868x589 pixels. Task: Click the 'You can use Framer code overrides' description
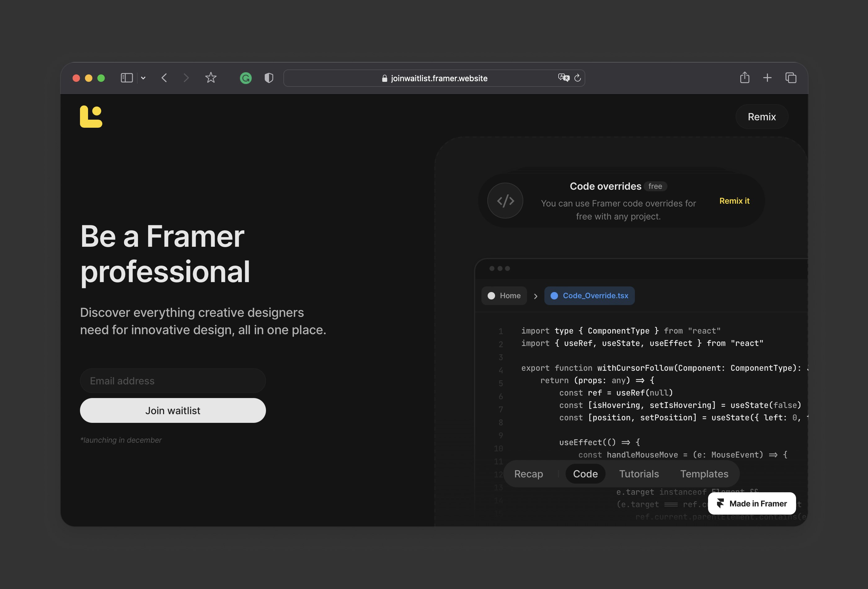click(x=618, y=210)
